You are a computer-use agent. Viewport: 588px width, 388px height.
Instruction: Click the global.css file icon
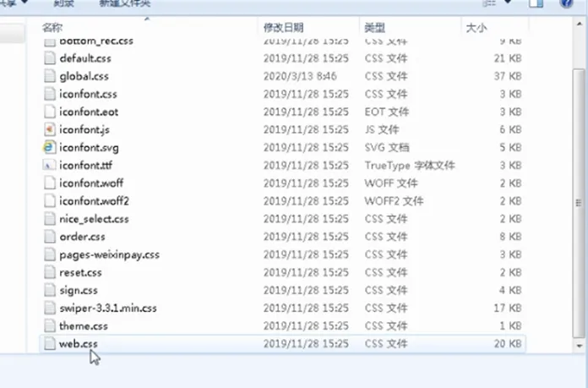(x=50, y=76)
